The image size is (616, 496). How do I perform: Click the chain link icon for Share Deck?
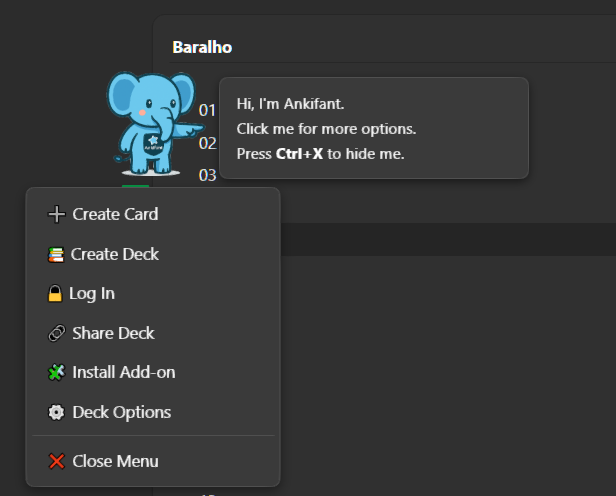tap(56, 333)
